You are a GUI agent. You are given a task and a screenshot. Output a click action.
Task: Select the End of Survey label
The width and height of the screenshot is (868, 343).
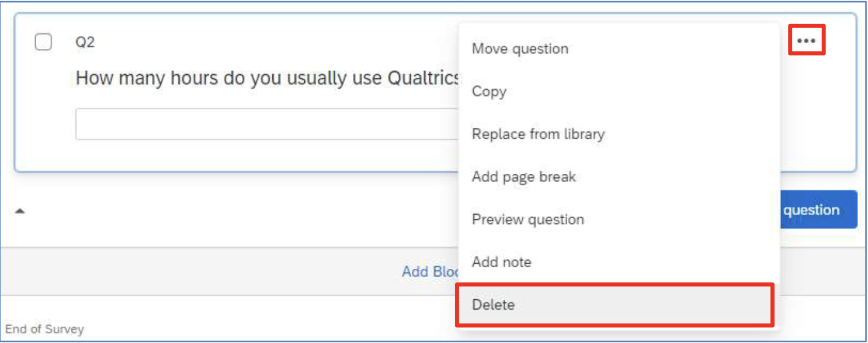point(44,329)
